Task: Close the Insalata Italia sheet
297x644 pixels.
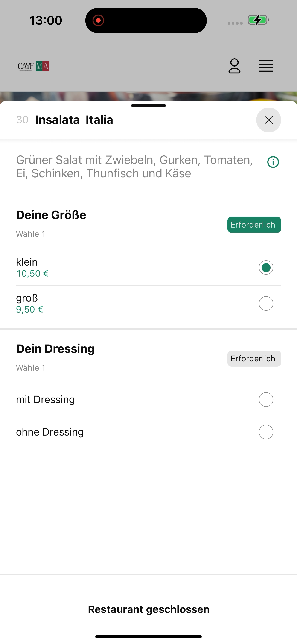Action: tap(268, 120)
